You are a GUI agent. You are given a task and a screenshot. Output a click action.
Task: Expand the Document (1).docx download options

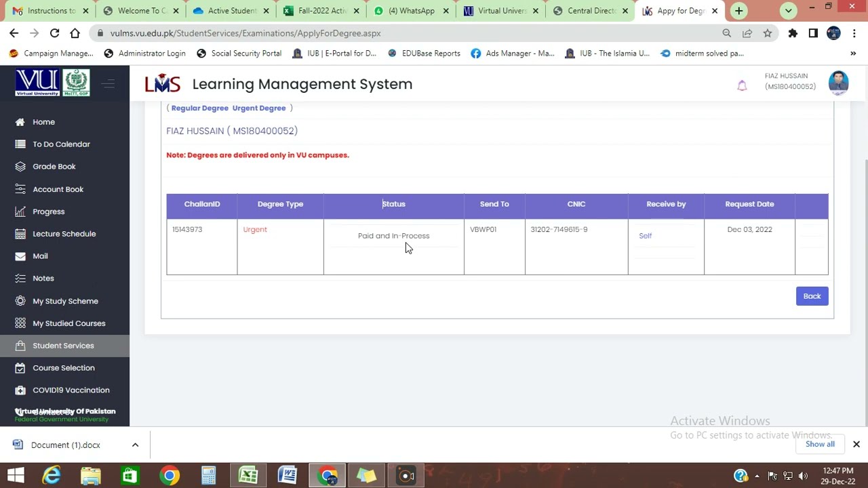[x=135, y=445]
